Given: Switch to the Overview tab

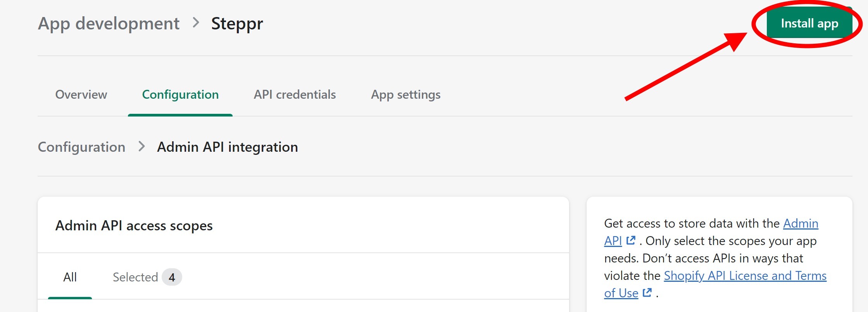Looking at the screenshot, I should tap(81, 94).
